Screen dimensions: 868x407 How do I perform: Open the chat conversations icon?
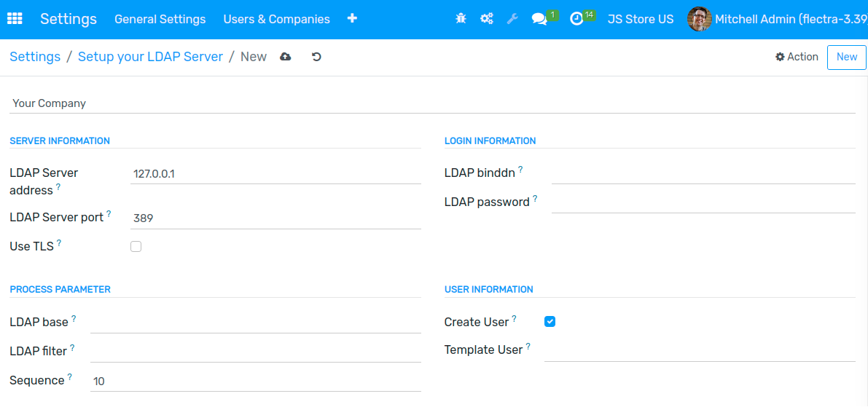pos(539,20)
